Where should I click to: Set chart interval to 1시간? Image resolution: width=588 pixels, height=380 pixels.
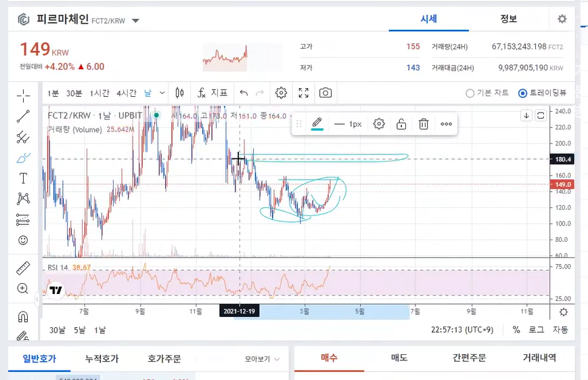pos(99,93)
